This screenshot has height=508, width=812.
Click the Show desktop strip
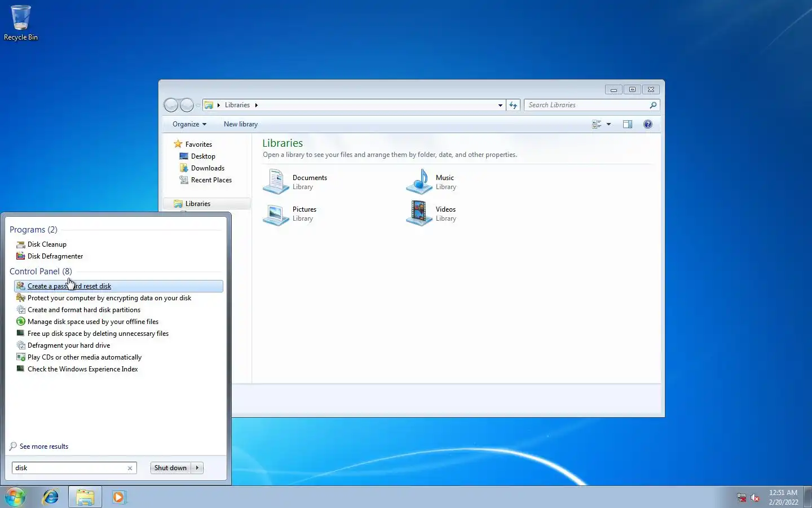[x=807, y=497]
